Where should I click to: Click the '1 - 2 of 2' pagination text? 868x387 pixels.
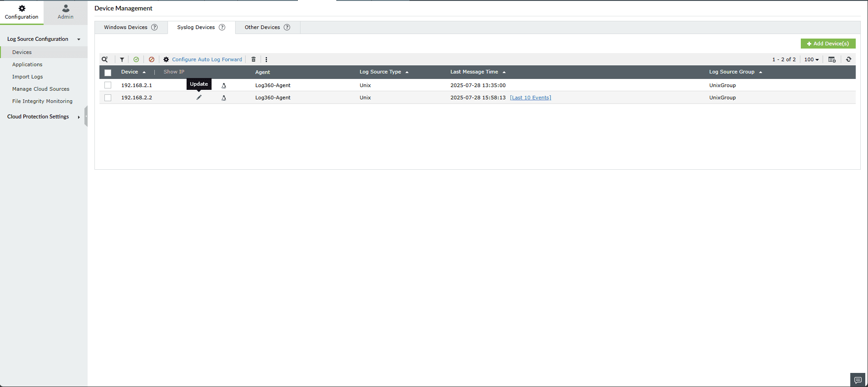click(x=784, y=59)
